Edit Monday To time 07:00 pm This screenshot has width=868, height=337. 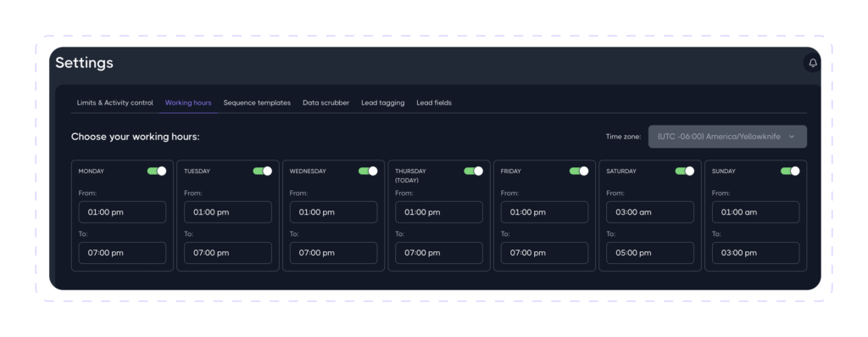(x=122, y=253)
